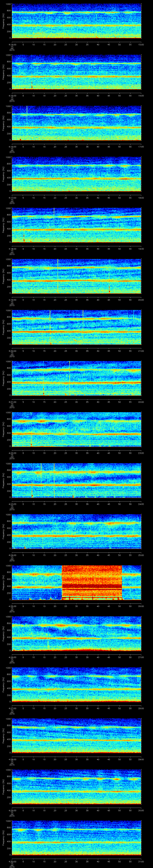This screenshot has width=153, height=868.
Task: Click the 25:00 end time label
Action: (x=141, y=555)
